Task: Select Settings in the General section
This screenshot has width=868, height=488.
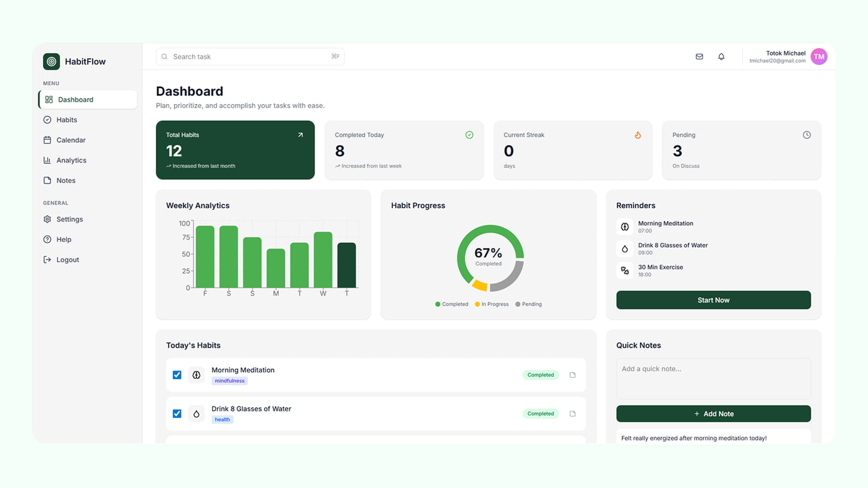Action: point(69,219)
